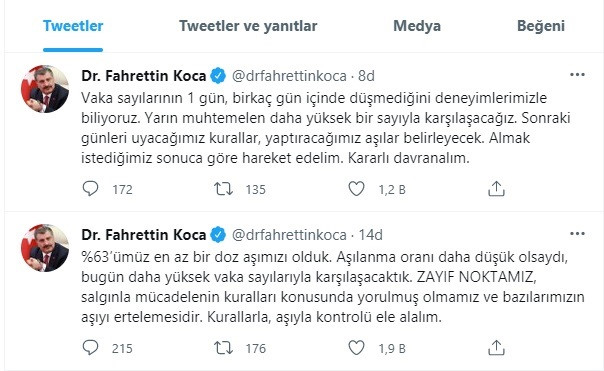Open the Tweetler ve yanıtlar tab
Screen dimensions: 604x371
[x=248, y=26]
